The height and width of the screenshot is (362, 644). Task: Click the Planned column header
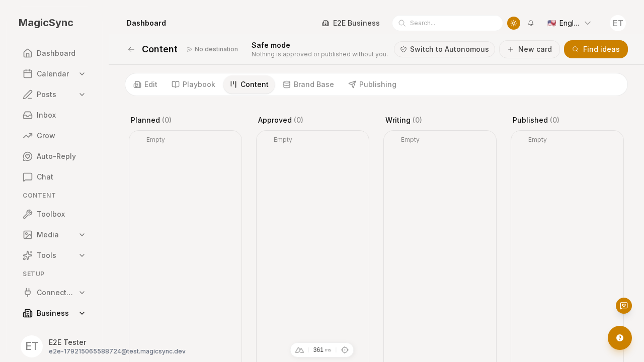pos(151,120)
